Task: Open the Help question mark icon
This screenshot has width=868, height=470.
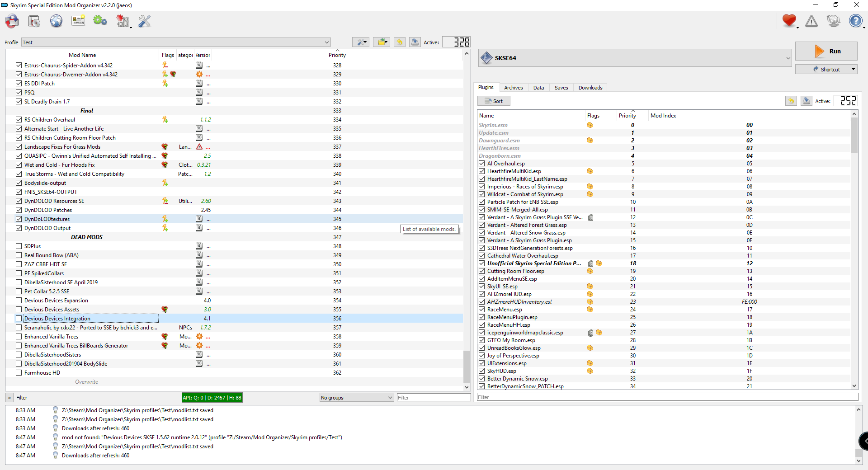Action: click(x=855, y=21)
